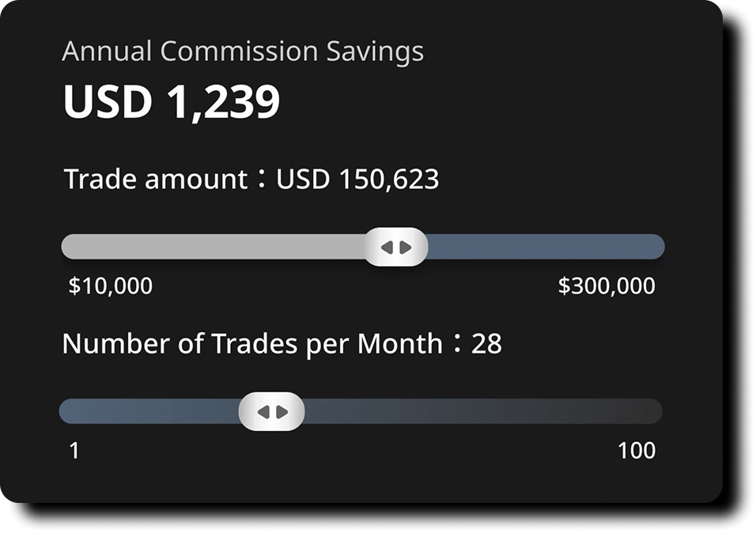Click the minimum label 1 under trades slider
Screen dimensions: 756x533
click(x=74, y=451)
